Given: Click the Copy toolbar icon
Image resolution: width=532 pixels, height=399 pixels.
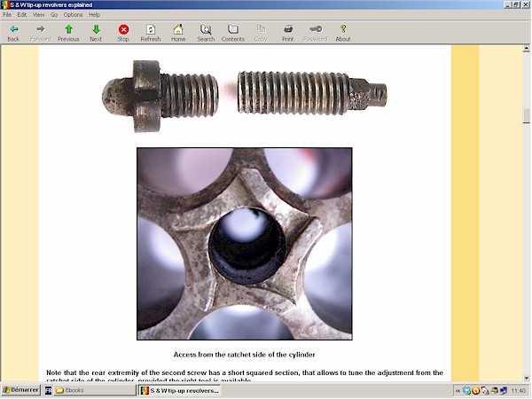Looking at the screenshot, I should [x=261, y=29].
